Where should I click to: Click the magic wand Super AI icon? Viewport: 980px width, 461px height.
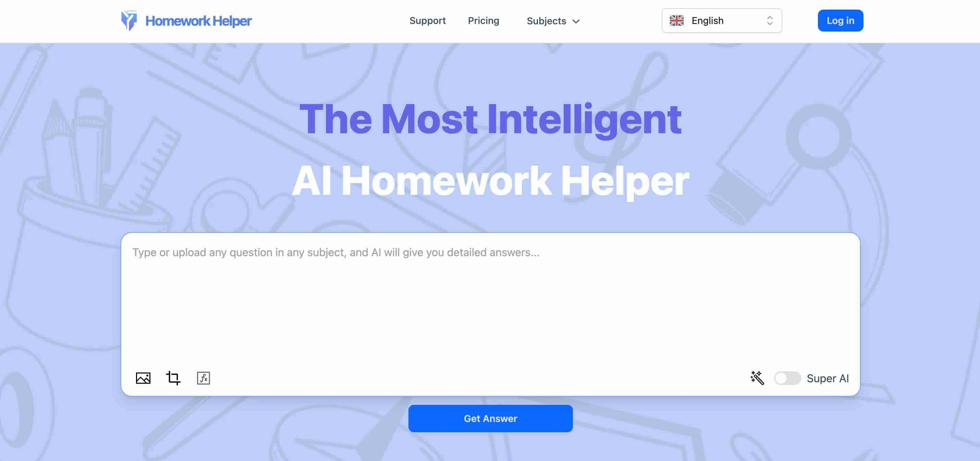pos(758,377)
